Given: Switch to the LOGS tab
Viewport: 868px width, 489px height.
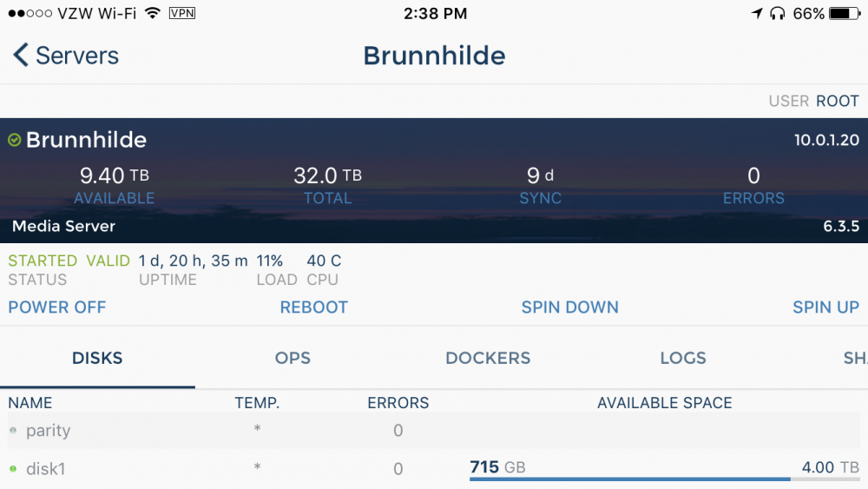Looking at the screenshot, I should coord(683,359).
